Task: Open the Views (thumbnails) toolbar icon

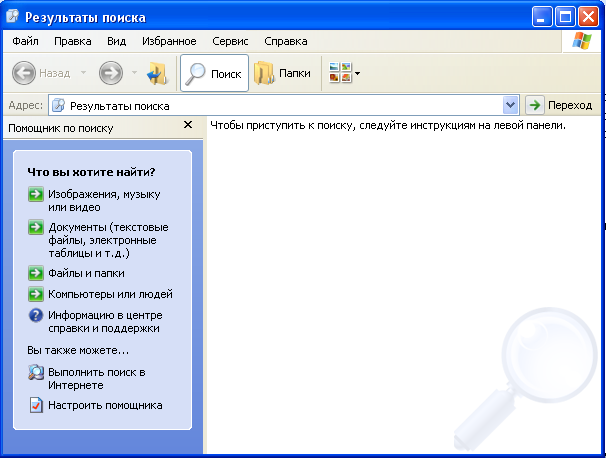Action: tap(340, 73)
